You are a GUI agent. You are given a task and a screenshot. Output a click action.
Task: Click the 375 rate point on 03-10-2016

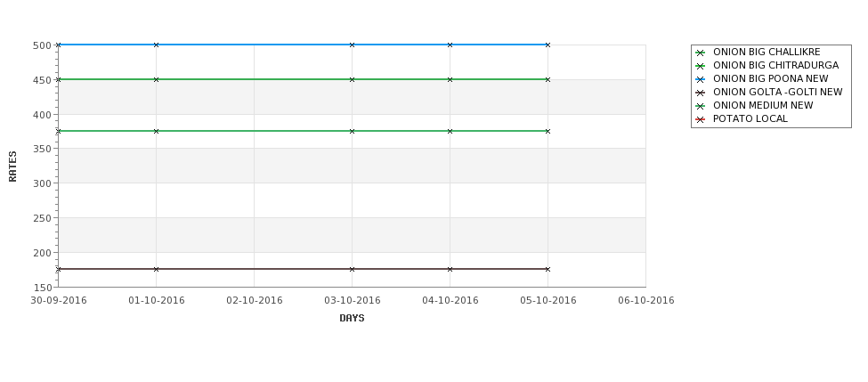click(352, 131)
